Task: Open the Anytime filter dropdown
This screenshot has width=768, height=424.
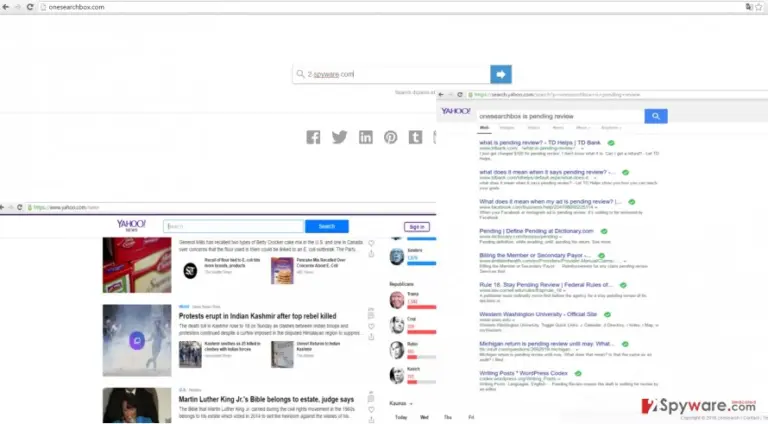Action: click(x=611, y=128)
